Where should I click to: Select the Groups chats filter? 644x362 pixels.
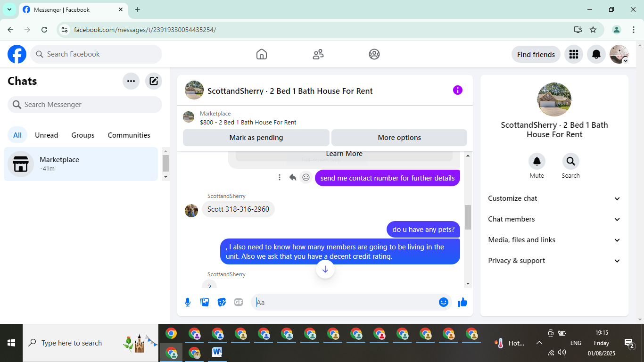coord(83,135)
